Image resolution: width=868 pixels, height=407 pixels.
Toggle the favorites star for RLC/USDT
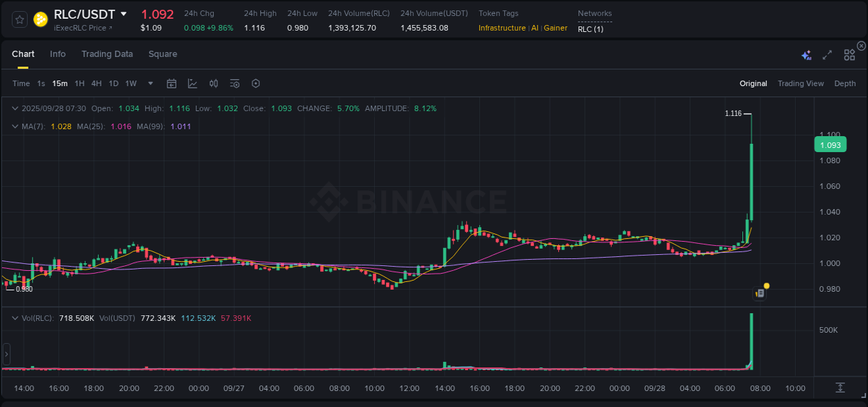coord(19,19)
